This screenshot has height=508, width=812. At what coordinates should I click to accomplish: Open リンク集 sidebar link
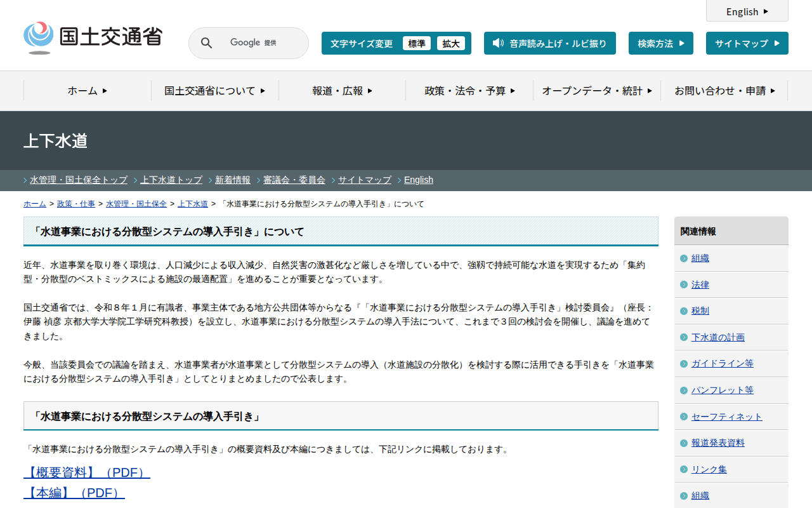709,469
